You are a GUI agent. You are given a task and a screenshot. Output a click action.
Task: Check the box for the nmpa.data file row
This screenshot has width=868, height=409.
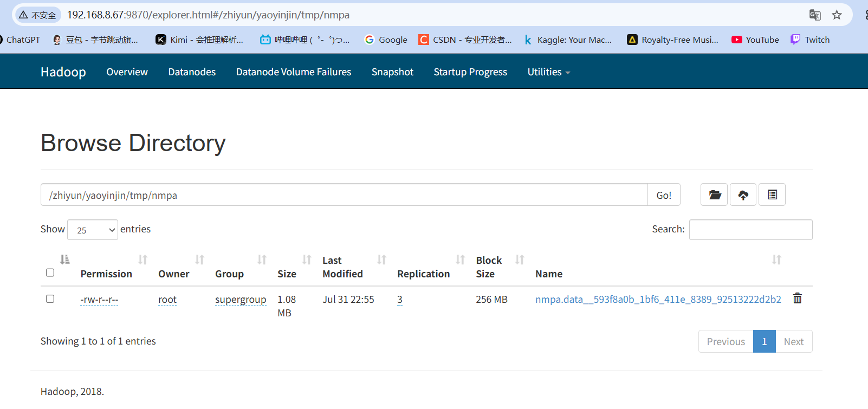coord(50,299)
